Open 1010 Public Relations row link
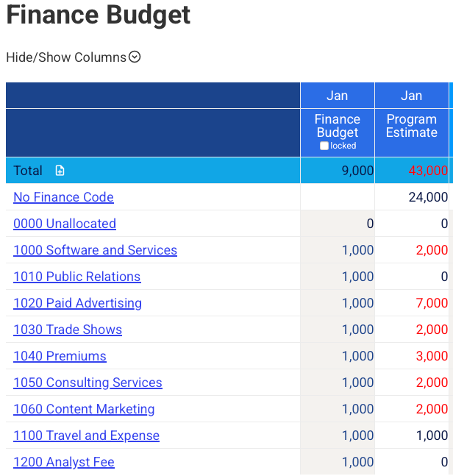 pos(76,277)
